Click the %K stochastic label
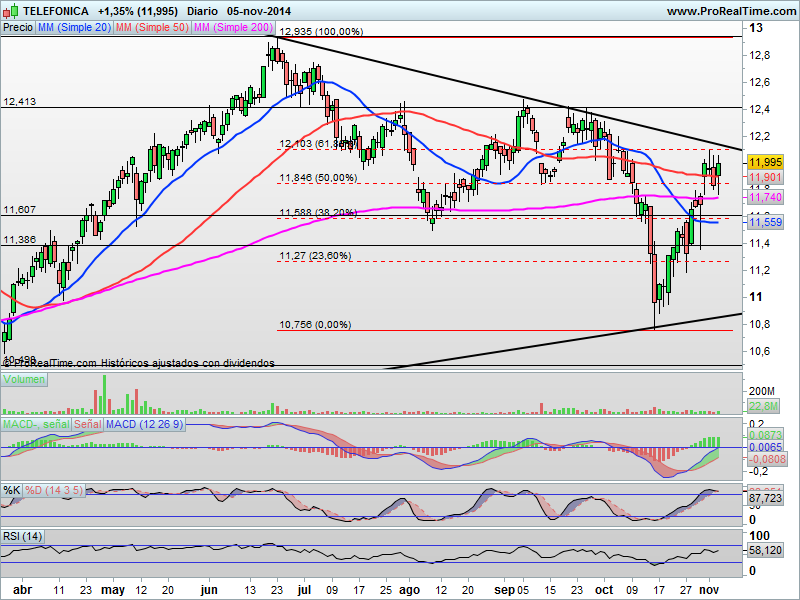 12,490
